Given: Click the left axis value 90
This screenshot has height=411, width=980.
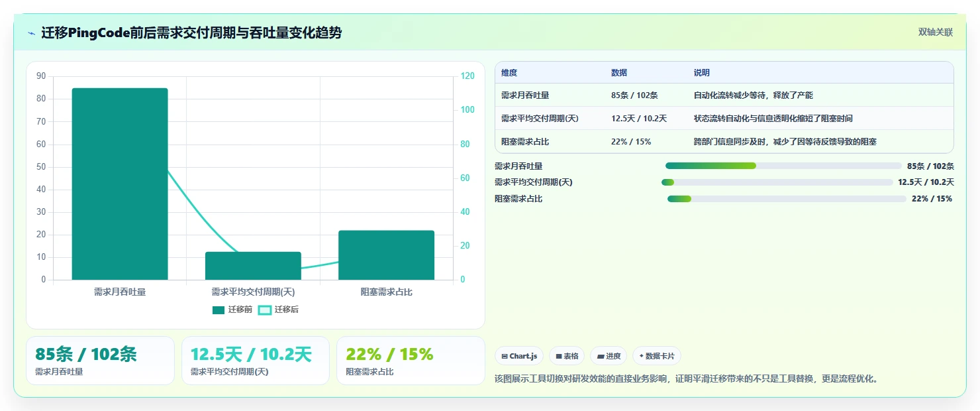Looking at the screenshot, I should (41, 76).
